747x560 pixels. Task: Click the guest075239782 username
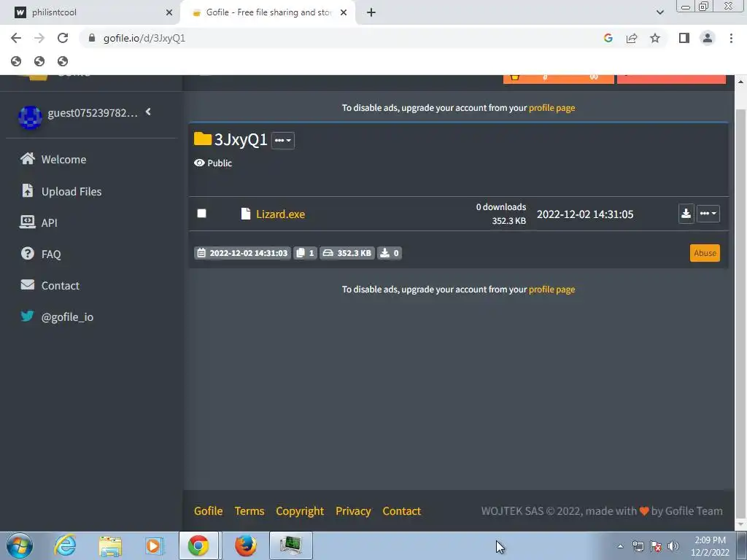tap(93, 113)
